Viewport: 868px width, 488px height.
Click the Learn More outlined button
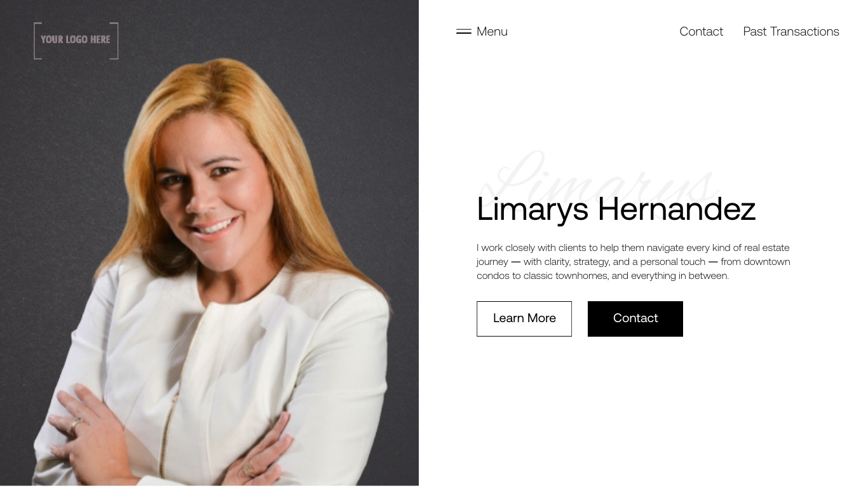524,318
